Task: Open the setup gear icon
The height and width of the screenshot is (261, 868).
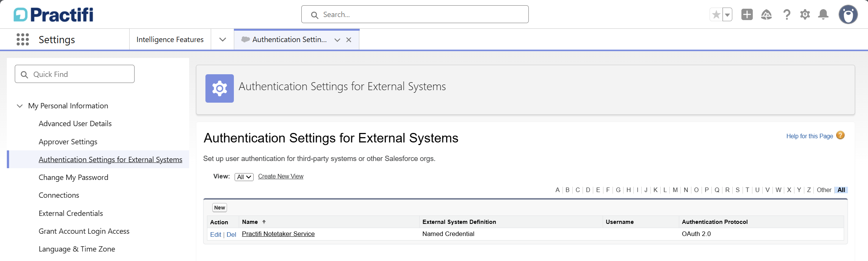Action: pyautogui.click(x=805, y=14)
